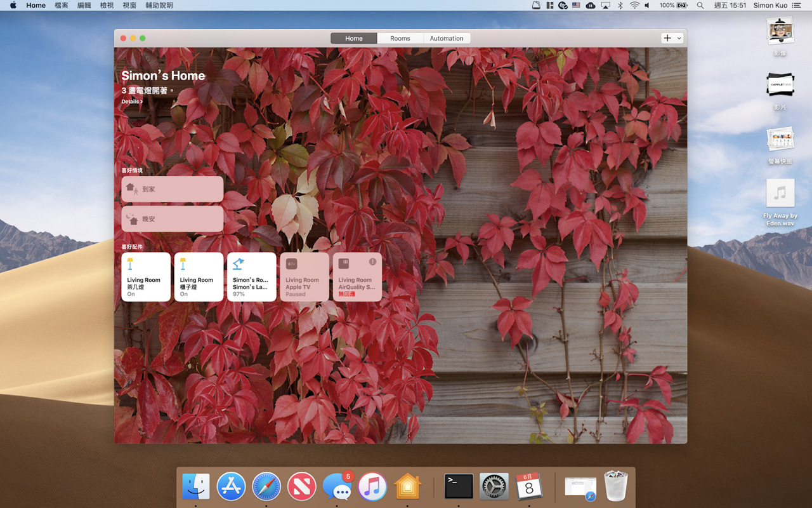The height and width of the screenshot is (508, 812).
Task: Open the Notification Center list icon
Action: click(x=796, y=5)
